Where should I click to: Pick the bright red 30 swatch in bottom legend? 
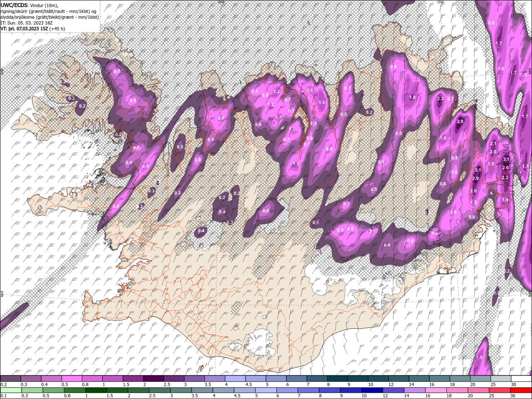point(520,390)
